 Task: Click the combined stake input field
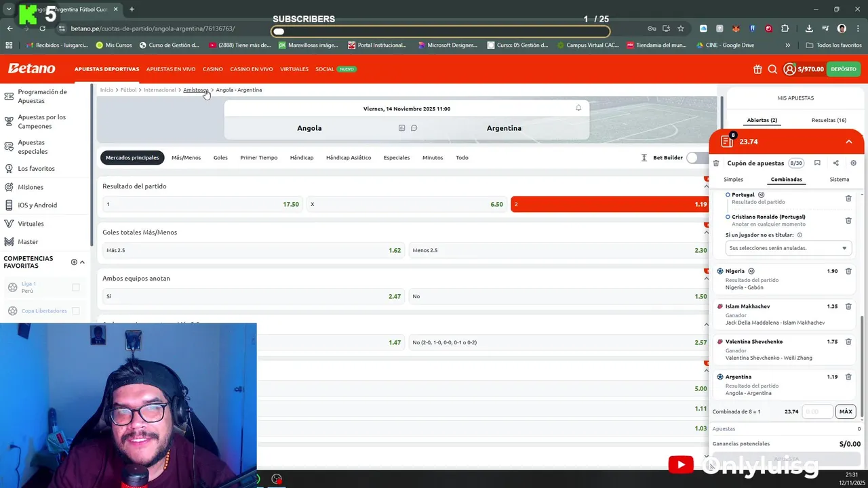coord(817,411)
